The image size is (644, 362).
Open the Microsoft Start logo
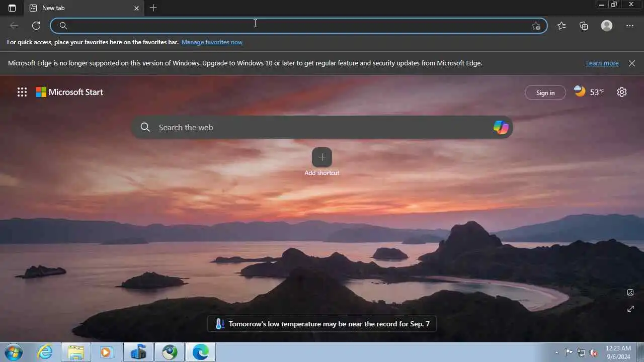(x=69, y=92)
